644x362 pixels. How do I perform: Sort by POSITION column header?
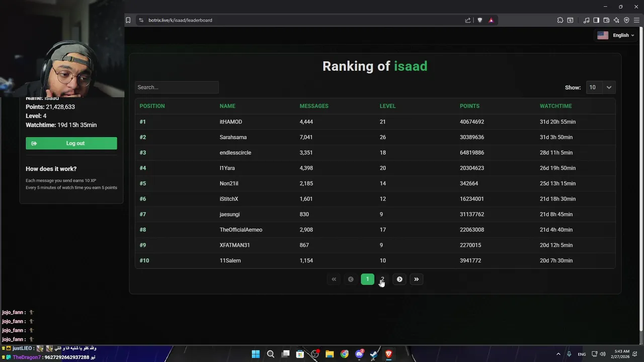(x=152, y=106)
